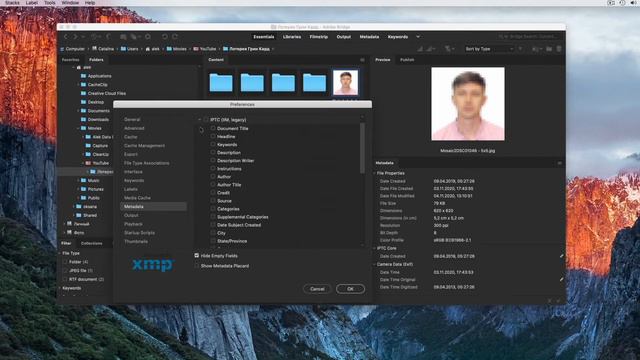Toggle the Folder (4) filter checkbox
The image size is (640, 360).
point(64,262)
